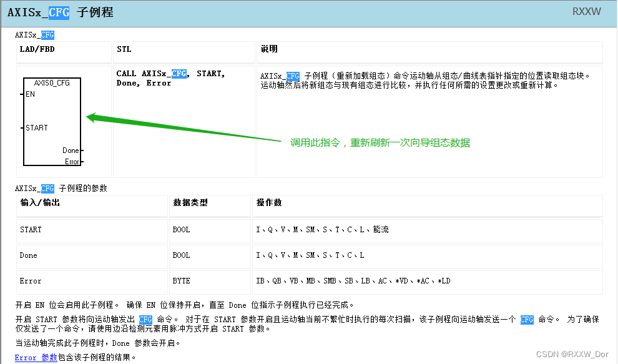
Task: Click Error operands "IB、QB、VB、MB...*LD"
Action: (353, 281)
